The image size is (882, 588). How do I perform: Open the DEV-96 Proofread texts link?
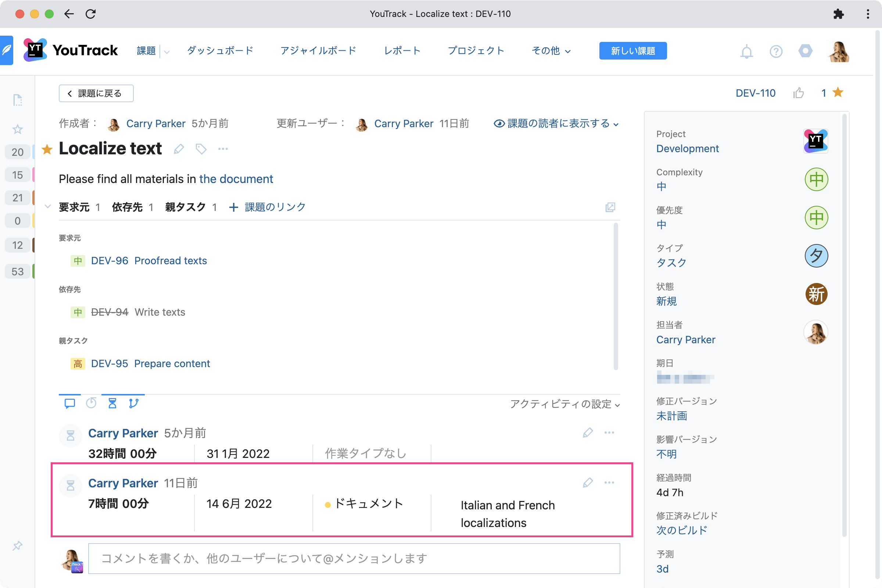pos(149,261)
